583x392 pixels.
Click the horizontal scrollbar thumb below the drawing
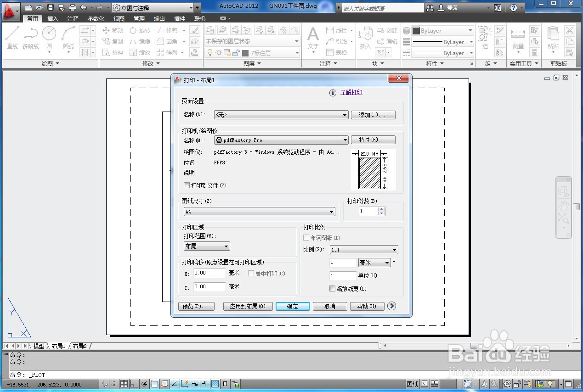pos(474,346)
